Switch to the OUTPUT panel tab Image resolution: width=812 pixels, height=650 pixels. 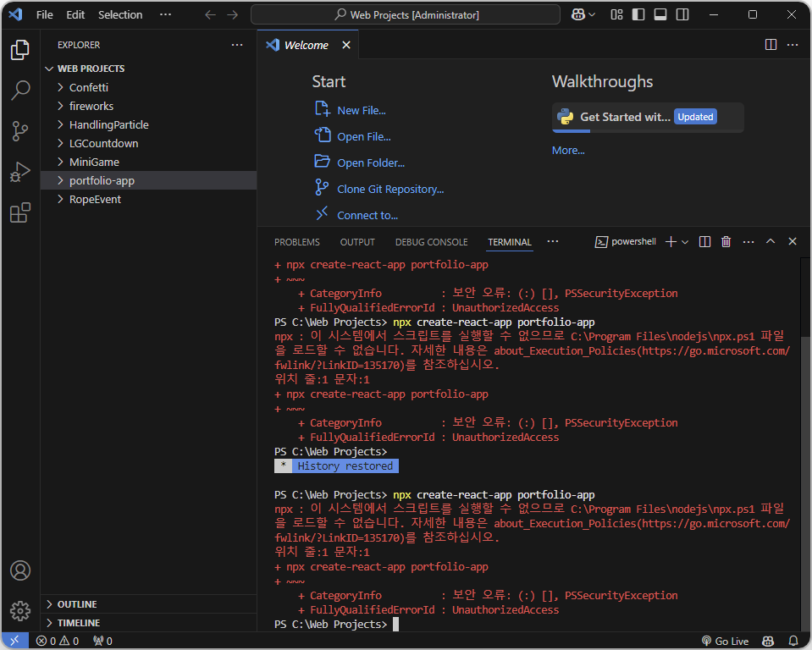[357, 242]
